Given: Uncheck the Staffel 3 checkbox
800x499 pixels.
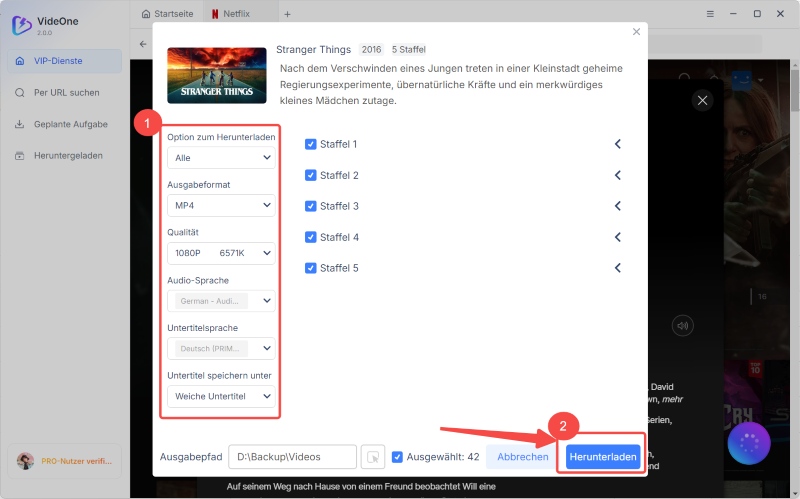Looking at the screenshot, I should [x=310, y=206].
